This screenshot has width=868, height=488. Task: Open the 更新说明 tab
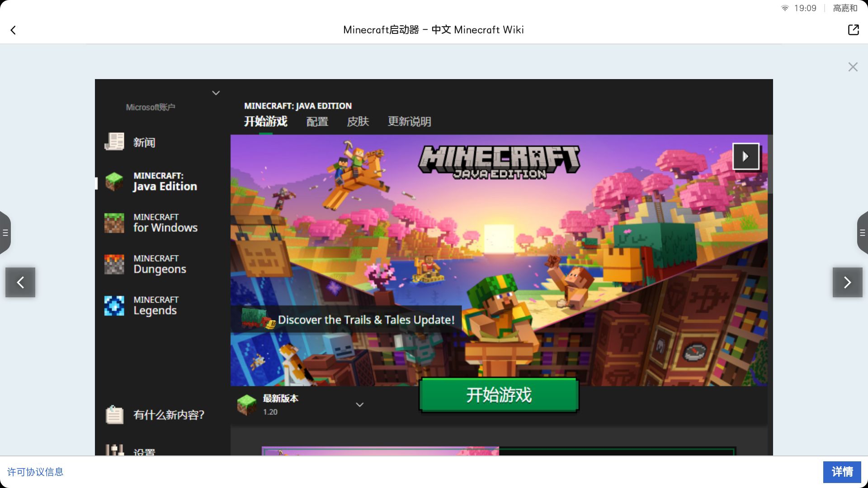tap(409, 122)
